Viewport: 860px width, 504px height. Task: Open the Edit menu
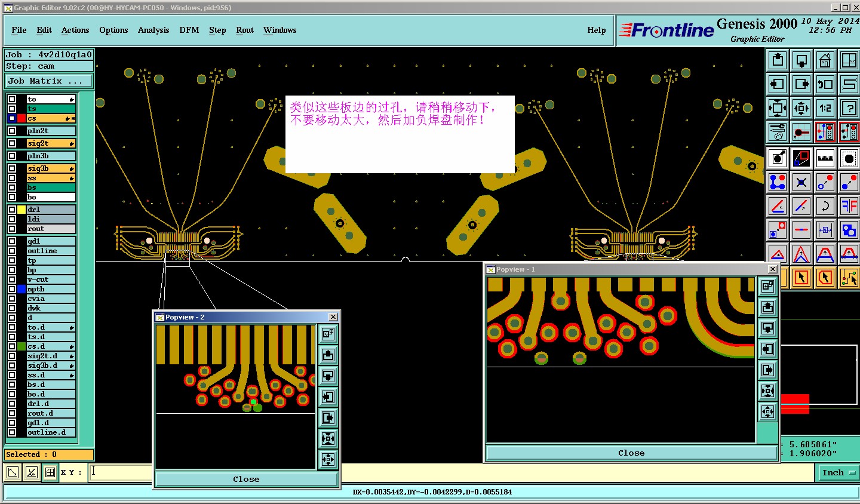click(44, 30)
